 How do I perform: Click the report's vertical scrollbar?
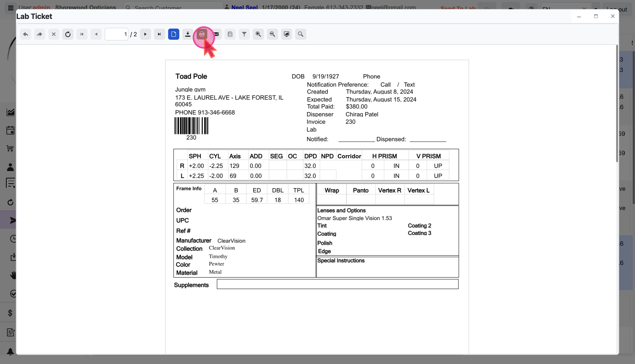click(x=617, y=104)
